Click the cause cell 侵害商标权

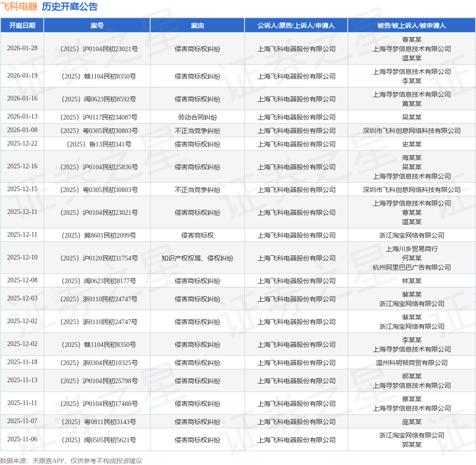point(197,235)
